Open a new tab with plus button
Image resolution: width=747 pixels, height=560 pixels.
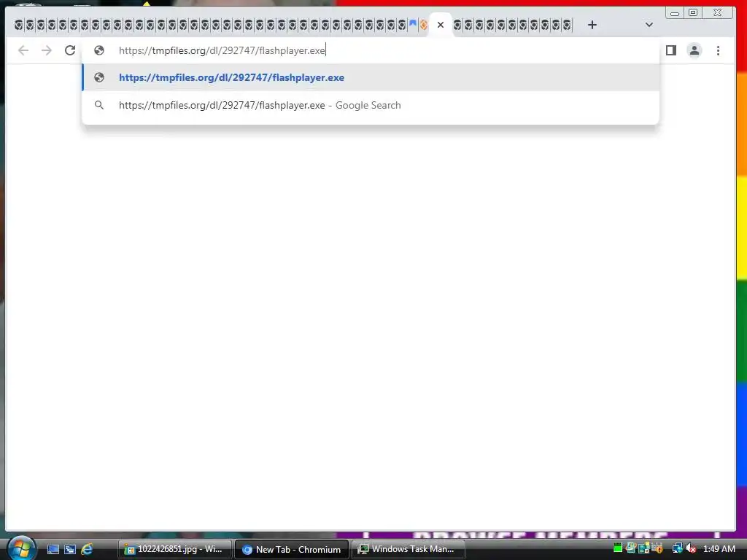[592, 25]
